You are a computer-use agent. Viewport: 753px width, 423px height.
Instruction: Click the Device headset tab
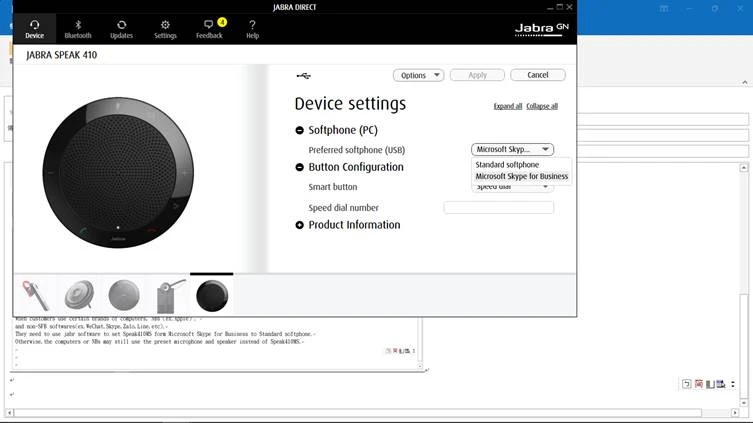coord(34,28)
